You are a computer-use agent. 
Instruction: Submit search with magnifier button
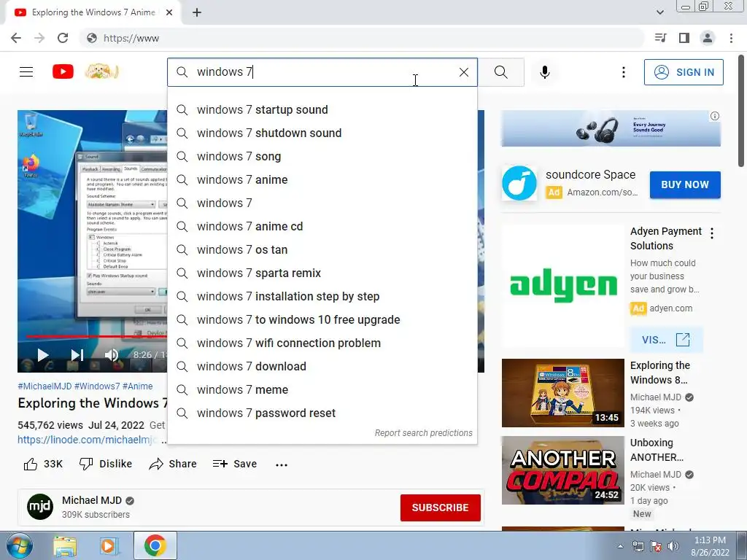(x=500, y=72)
